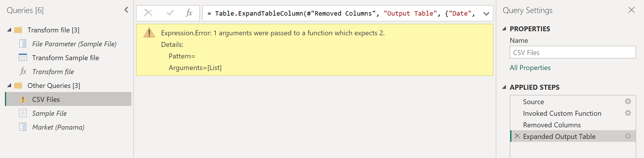Screen dimensions: 644x158
Task: Expand the formula bar
Action: tap(486, 14)
